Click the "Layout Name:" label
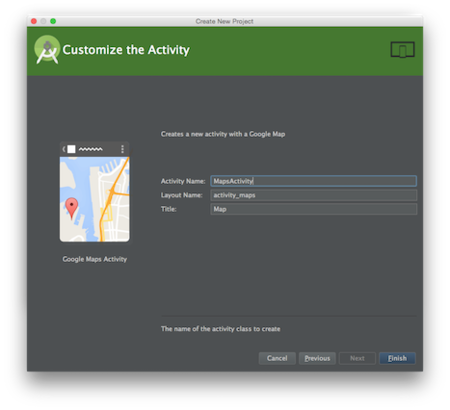Image resolution: width=450 pixels, height=410 pixels. point(182,195)
